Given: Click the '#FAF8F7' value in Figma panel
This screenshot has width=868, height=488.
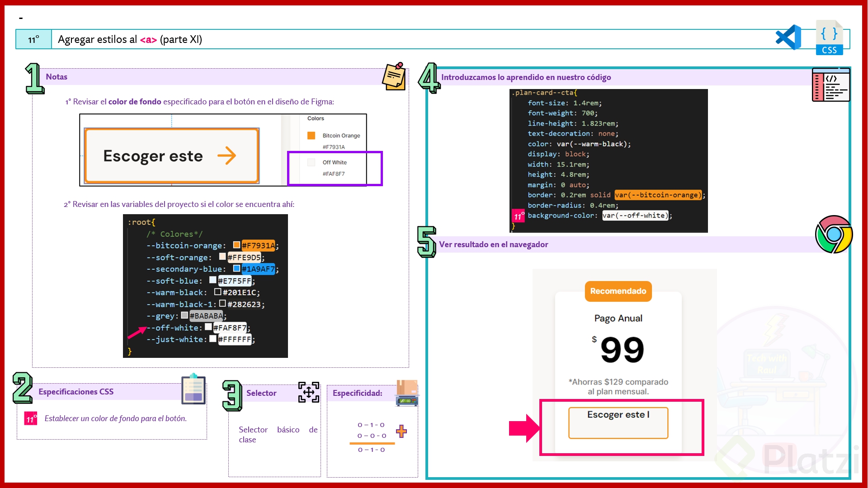Looking at the screenshot, I should 334,174.
